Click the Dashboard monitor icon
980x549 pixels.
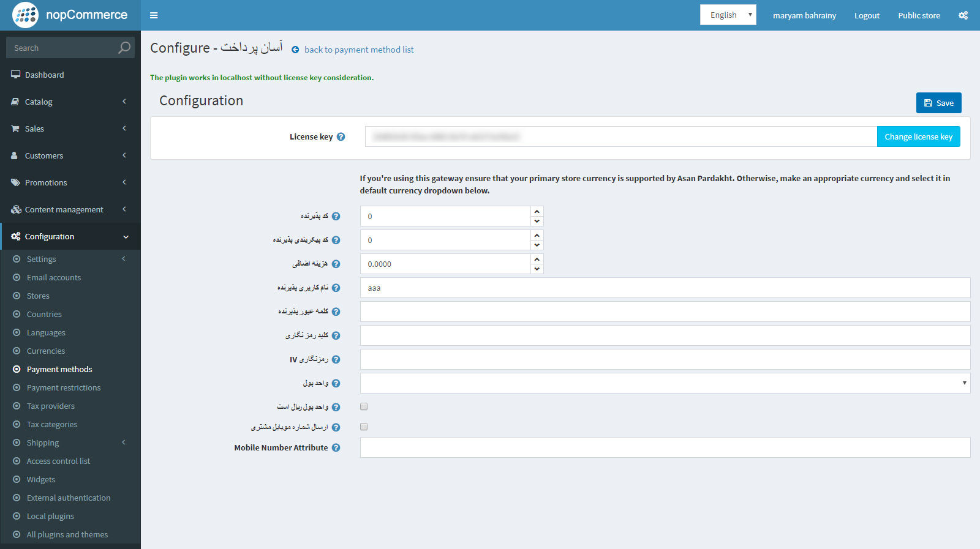pos(15,75)
